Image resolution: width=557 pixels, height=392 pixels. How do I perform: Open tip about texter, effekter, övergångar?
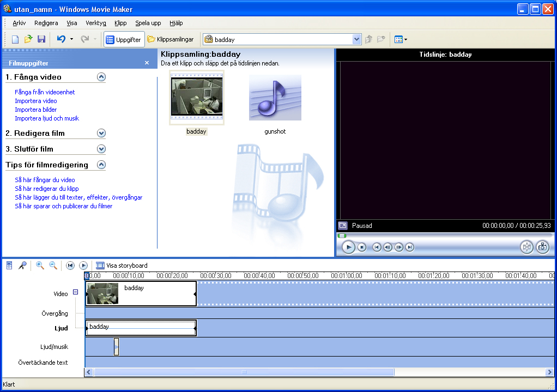coord(78,197)
